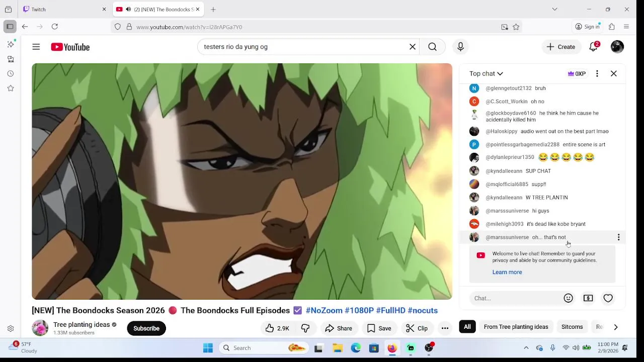Submit search with magnifier button

coord(432,47)
